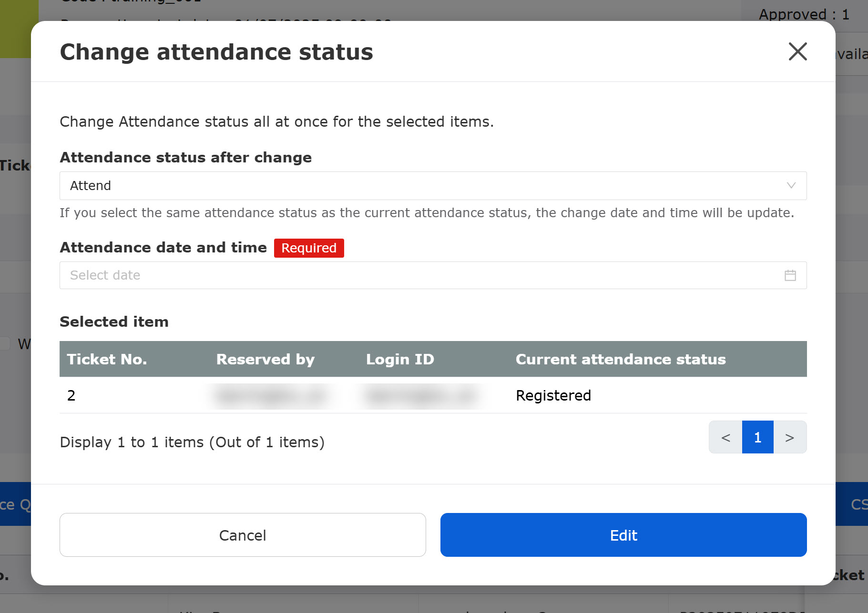868x613 pixels.
Task: Click the Reserved by column header
Action: [x=266, y=359]
